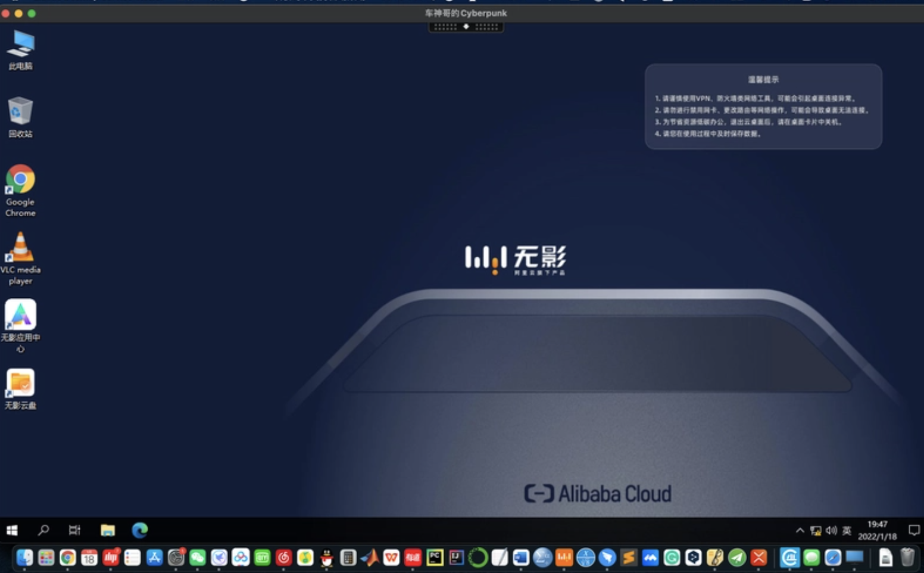Open Calendar showing 18 in dock
Viewport: 924px width, 573px height.
tap(89, 558)
